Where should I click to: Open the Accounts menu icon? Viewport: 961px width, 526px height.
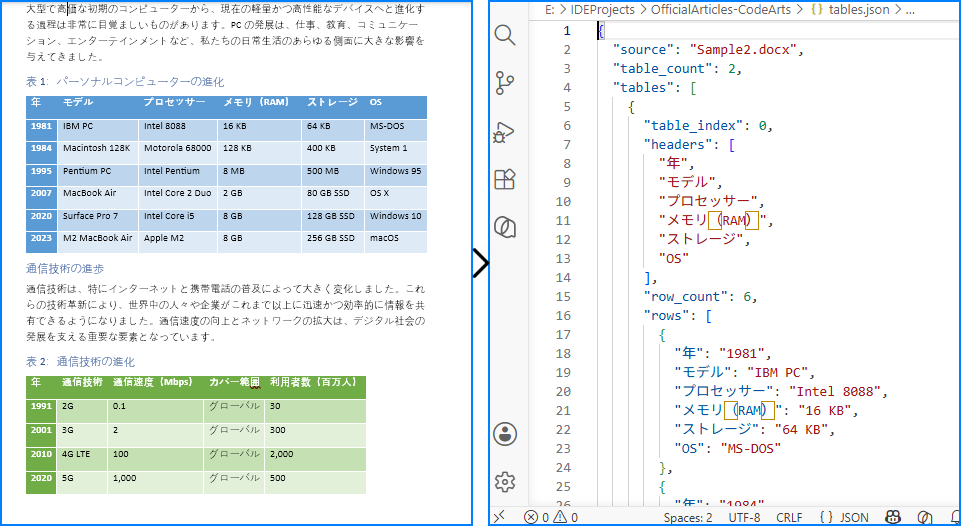coord(504,434)
